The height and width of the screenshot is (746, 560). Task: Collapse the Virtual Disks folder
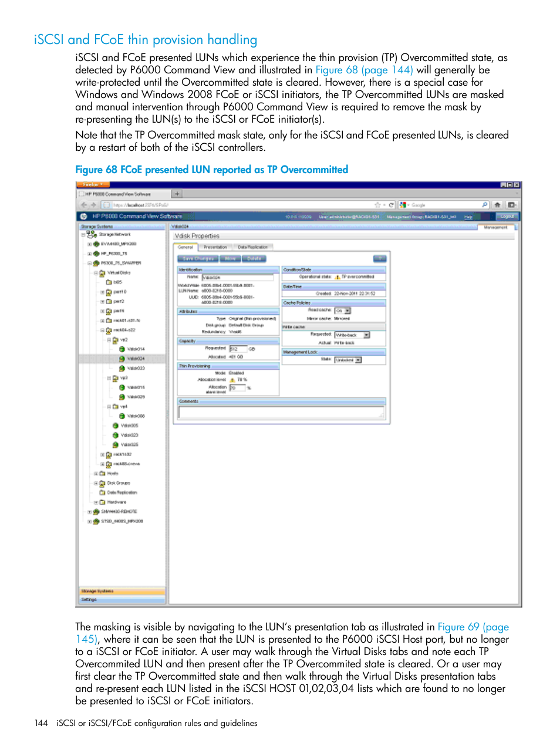tap(96, 273)
